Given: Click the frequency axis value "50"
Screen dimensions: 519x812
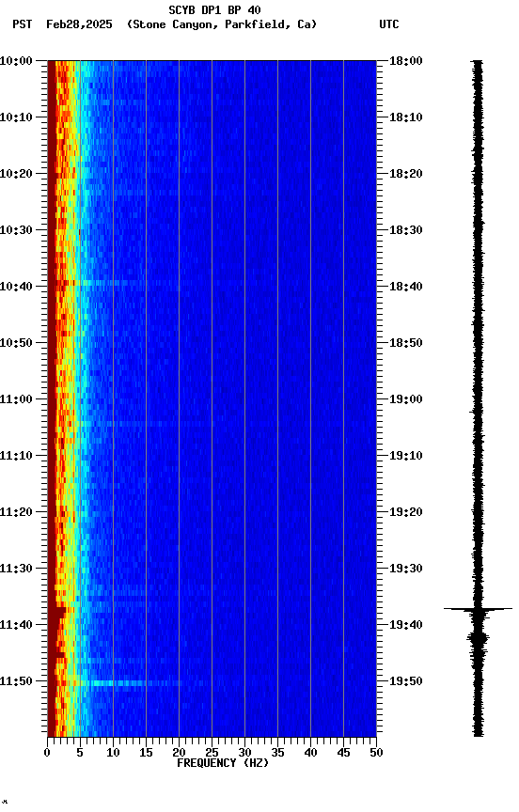Looking at the screenshot, I should [377, 753].
